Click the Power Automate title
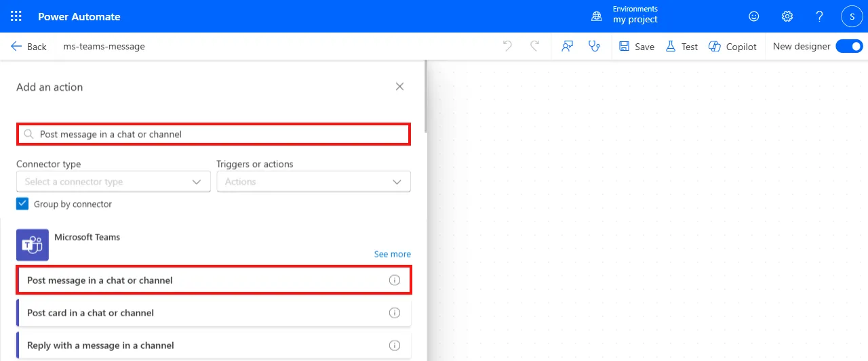Screen dimensions: 868x361 click(x=79, y=16)
